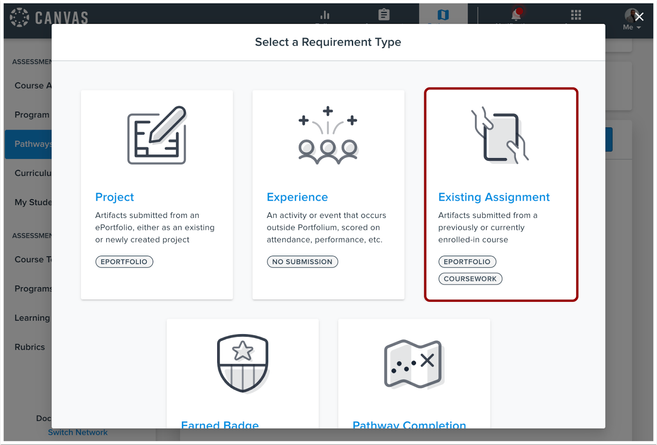Open the apps grid icon in header

[x=576, y=15]
